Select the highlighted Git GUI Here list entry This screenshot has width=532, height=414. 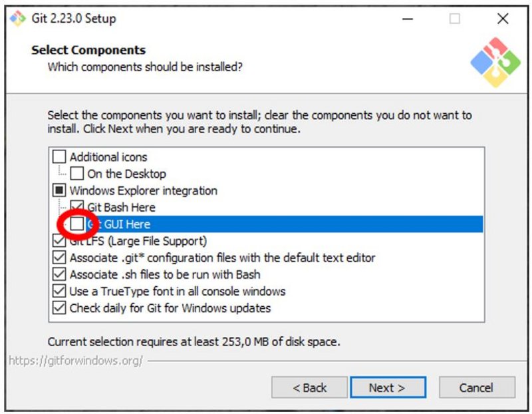199,224
